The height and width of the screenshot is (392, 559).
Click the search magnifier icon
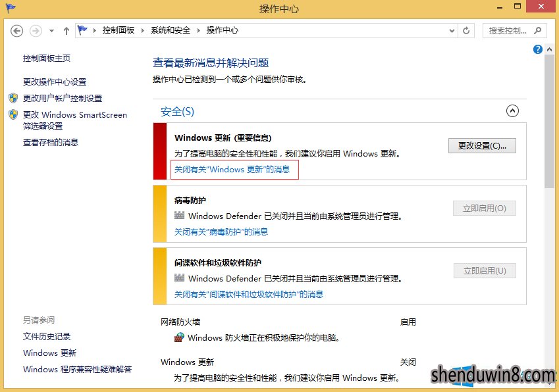(538, 31)
